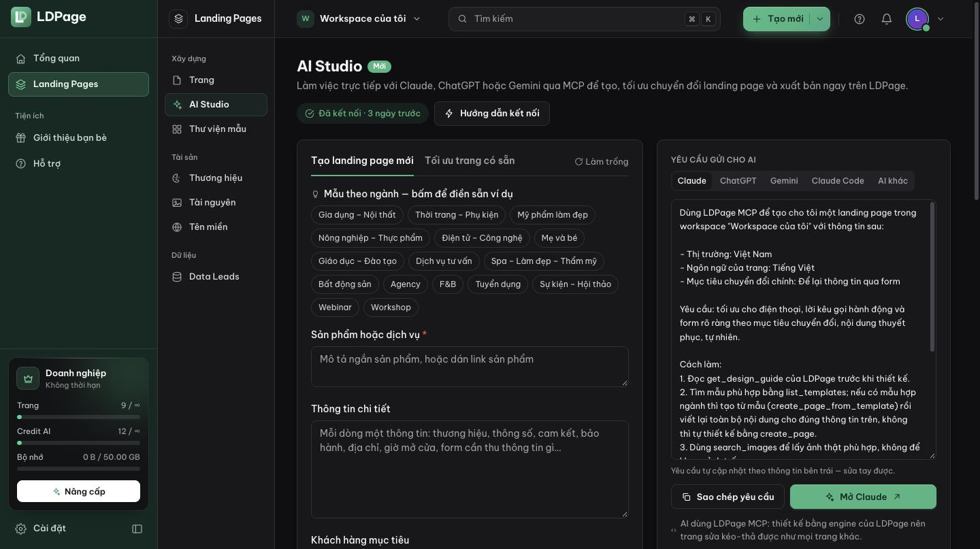Screen dimensions: 980x549
Task: Select F&B industry chip
Action: (448, 284)
